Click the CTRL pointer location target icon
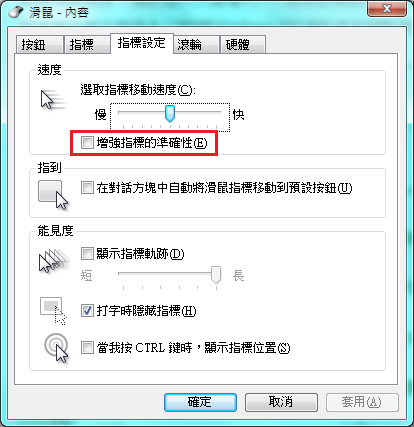This screenshot has height=427, width=414. click(x=56, y=348)
